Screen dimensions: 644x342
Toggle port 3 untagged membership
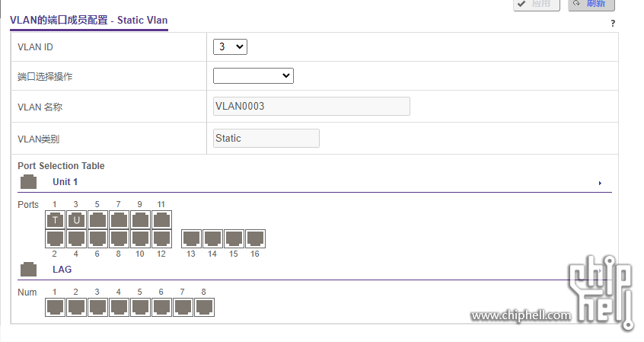pos(76,220)
